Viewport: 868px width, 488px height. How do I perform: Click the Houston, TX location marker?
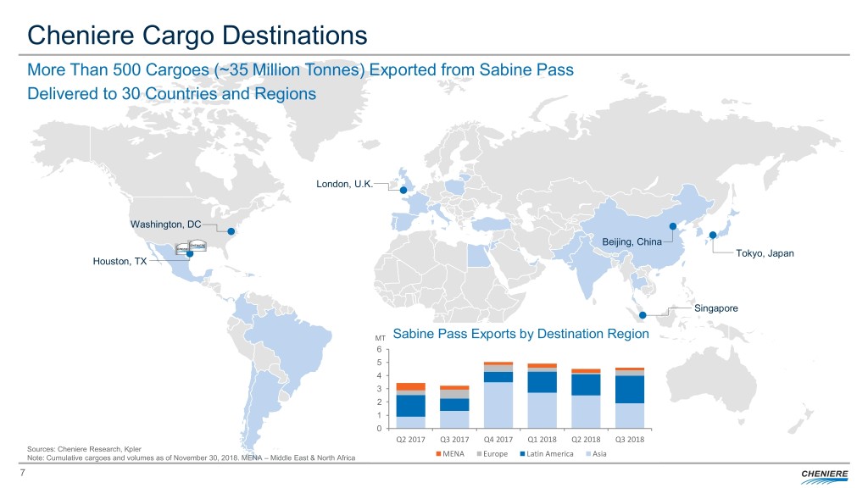190,253
